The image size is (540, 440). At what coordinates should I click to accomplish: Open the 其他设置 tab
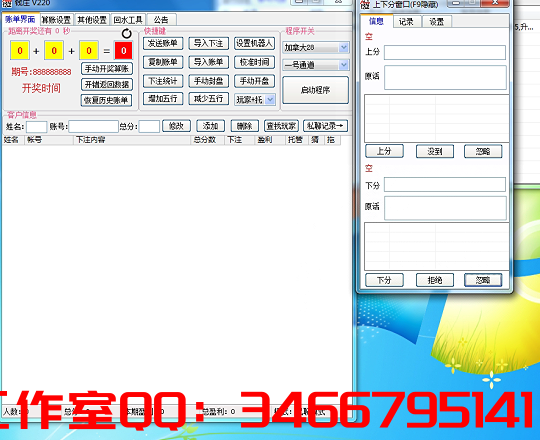92,20
